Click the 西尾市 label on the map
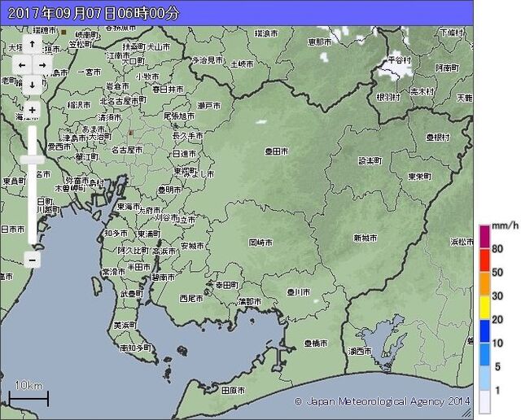 click(x=191, y=299)
